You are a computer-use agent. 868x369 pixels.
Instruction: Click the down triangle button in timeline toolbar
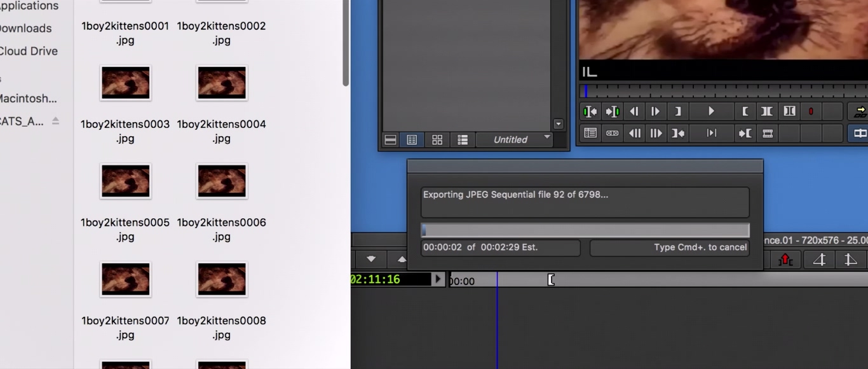point(371,259)
